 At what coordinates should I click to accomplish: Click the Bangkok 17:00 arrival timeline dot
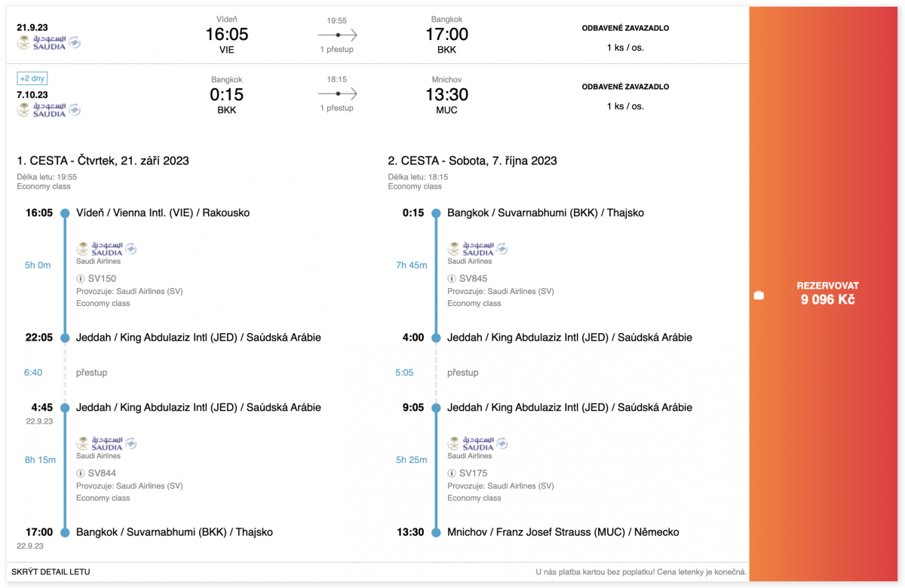click(x=65, y=532)
